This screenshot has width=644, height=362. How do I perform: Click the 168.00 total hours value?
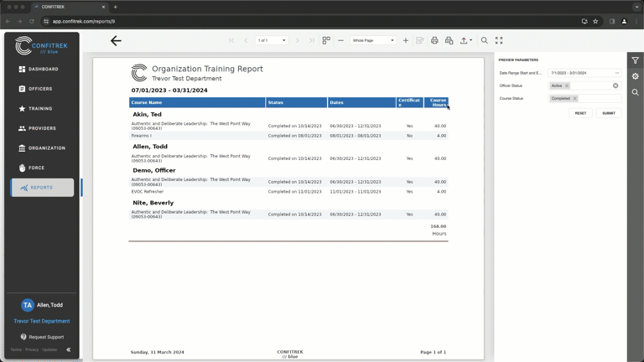439,226
